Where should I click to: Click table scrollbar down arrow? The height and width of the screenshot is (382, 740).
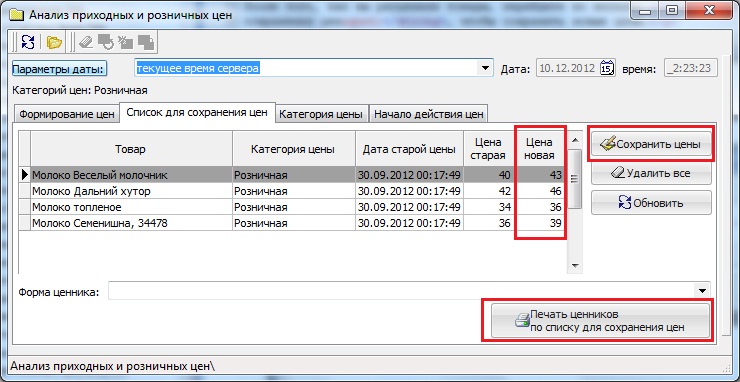574,265
